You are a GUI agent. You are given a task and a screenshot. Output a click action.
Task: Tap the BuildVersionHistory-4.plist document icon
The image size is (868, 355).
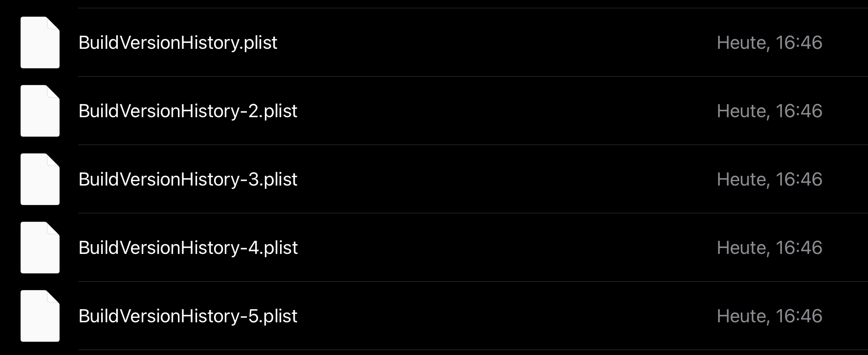(x=40, y=248)
